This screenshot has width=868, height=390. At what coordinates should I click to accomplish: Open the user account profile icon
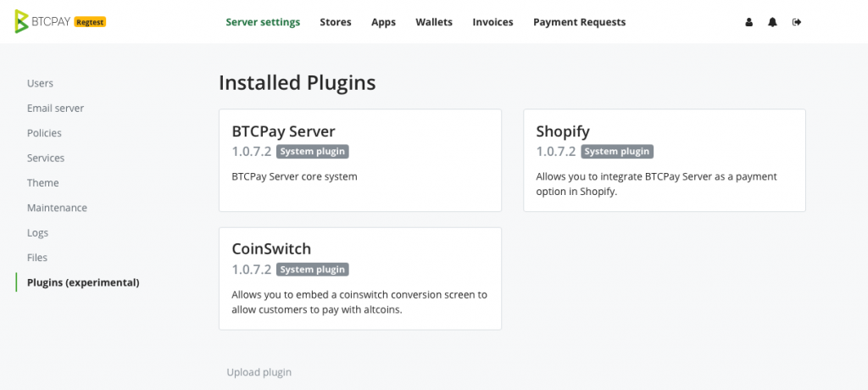click(749, 22)
